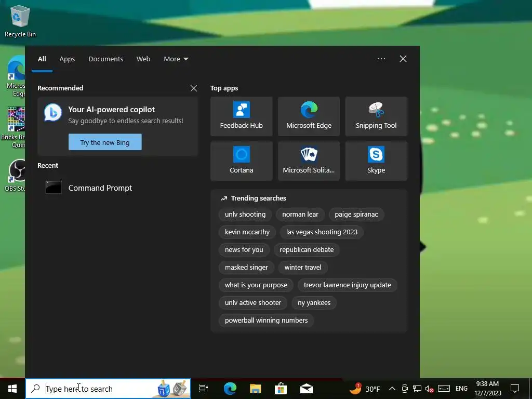This screenshot has width=532, height=399.
Task: Search trevor lawrence injury update
Action: 348,285
